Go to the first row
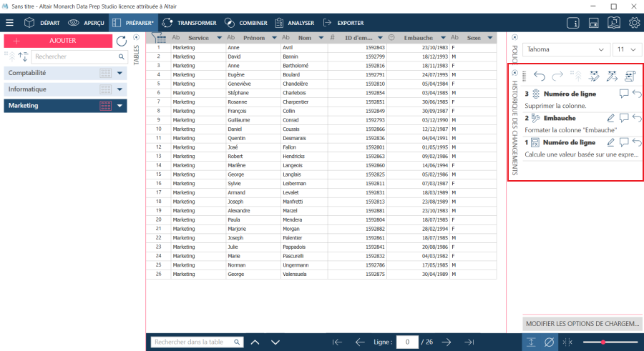This screenshot has height=351, width=644. coord(337,342)
